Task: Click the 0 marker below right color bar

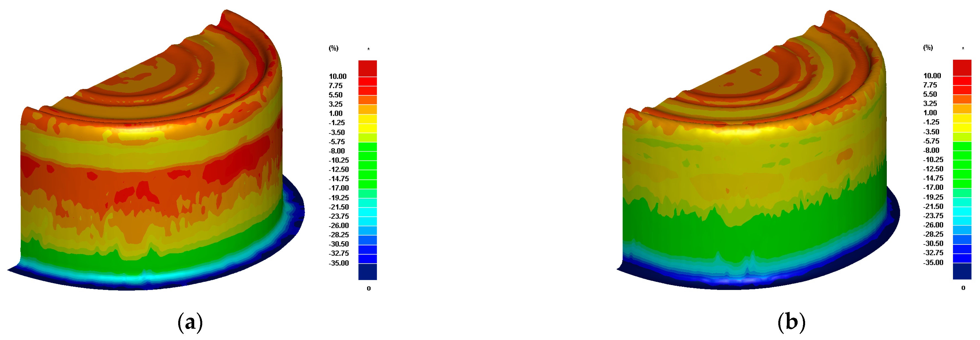Action: coord(963,288)
